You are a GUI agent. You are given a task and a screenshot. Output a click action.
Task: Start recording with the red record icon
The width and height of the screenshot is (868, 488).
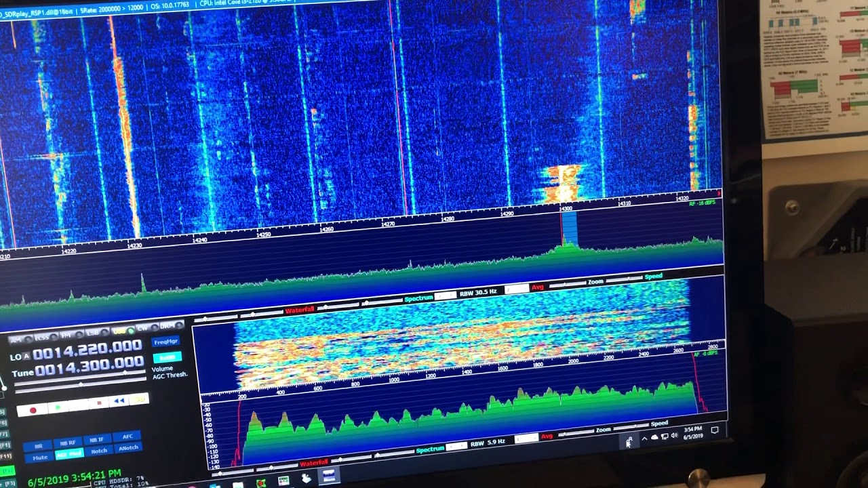[33, 410]
